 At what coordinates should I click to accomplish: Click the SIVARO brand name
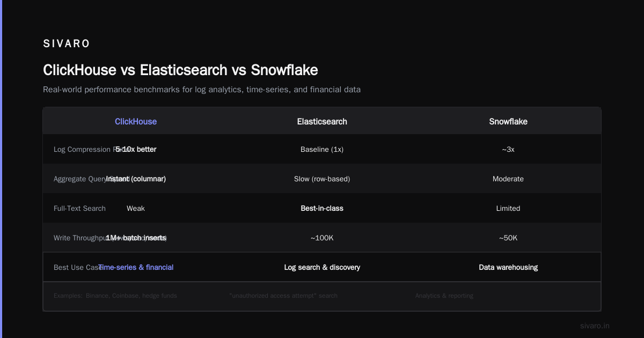67,44
